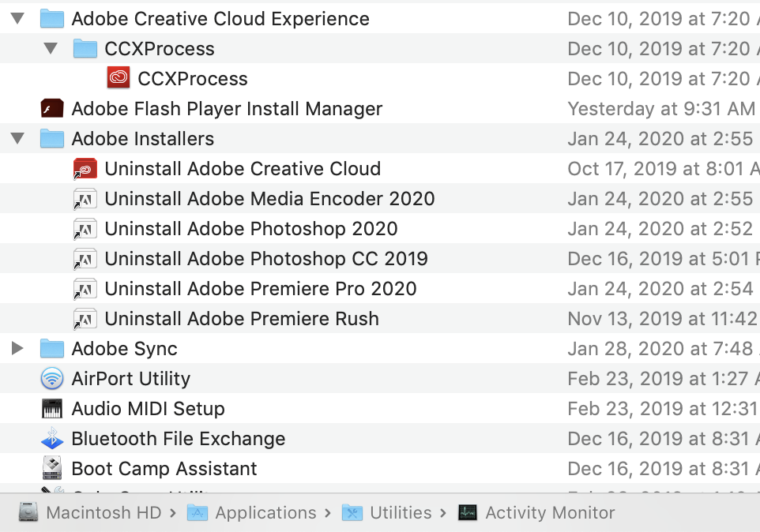Click the Uninstall Adobe Premiere Rush installer icon
Image resolution: width=760 pixels, height=532 pixels.
coord(85,318)
